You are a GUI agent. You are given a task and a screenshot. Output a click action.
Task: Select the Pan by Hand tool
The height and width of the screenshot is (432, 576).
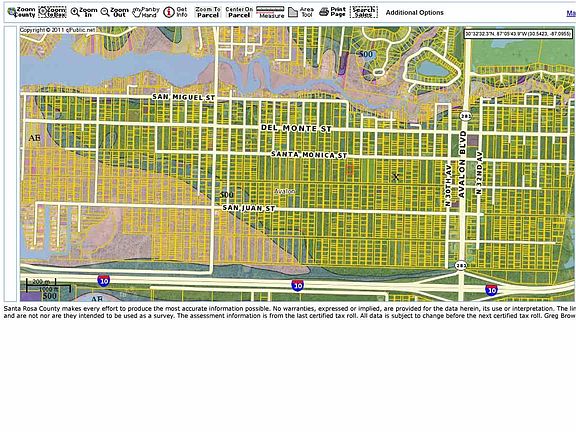(x=145, y=12)
